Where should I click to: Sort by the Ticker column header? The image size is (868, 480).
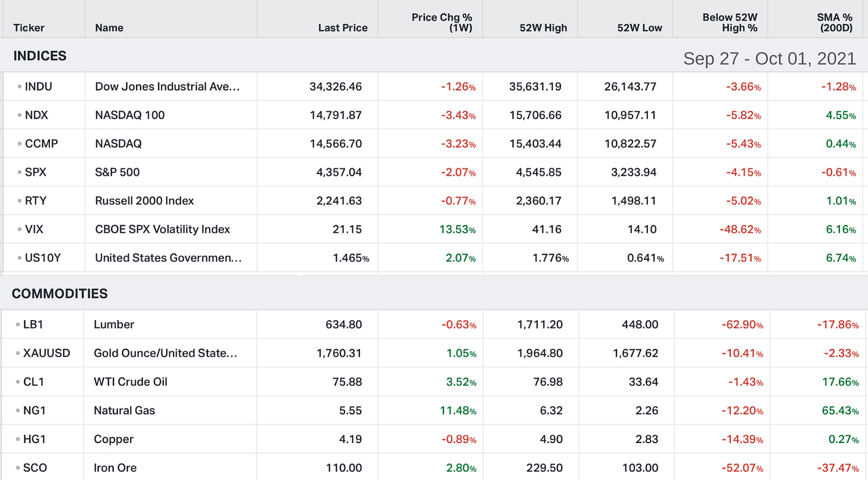(29, 28)
